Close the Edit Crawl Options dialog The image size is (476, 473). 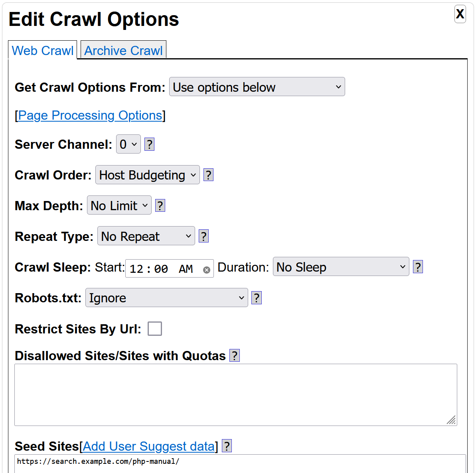point(460,14)
